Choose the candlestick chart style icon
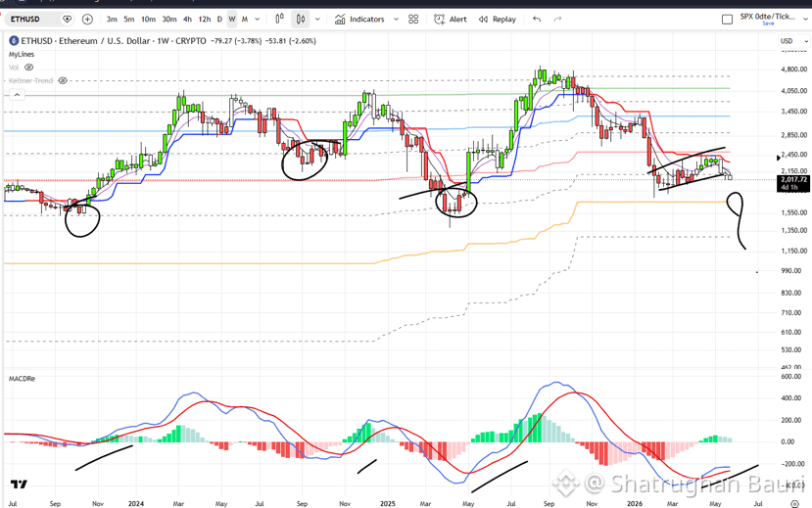 click(301, 20)
